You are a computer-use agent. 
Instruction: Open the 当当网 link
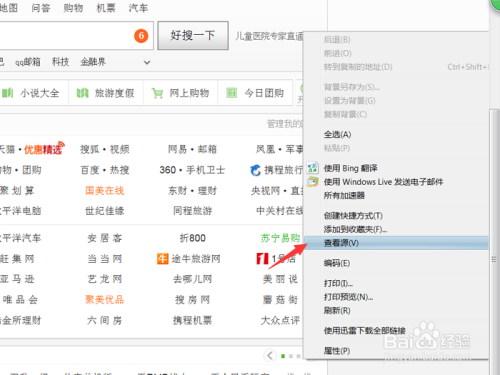click(x=105, y=259)
